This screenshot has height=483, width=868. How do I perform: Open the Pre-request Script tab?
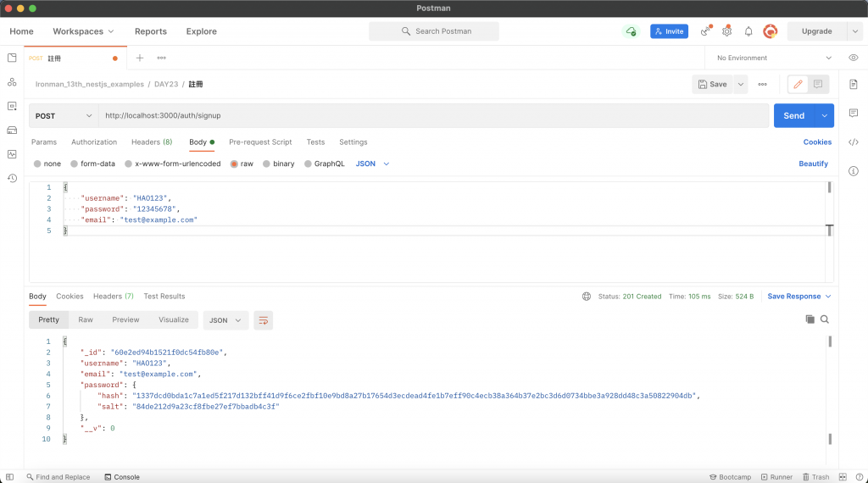coord(260,142)
